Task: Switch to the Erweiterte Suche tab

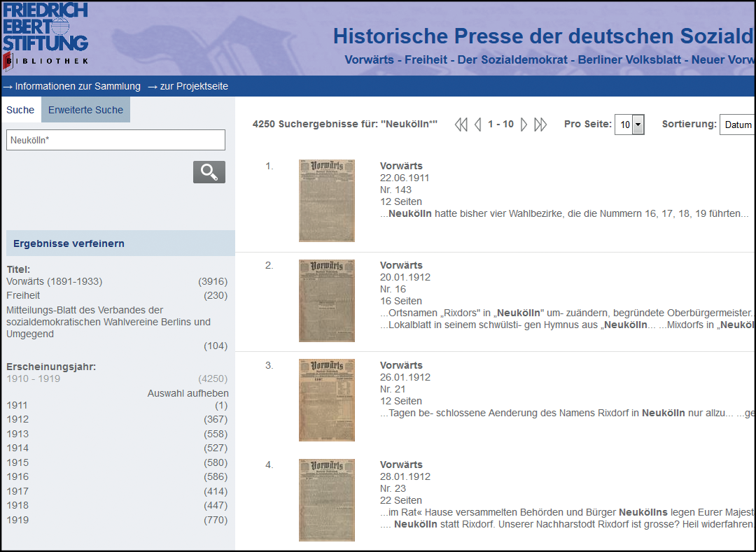Action: click(86, 110)
